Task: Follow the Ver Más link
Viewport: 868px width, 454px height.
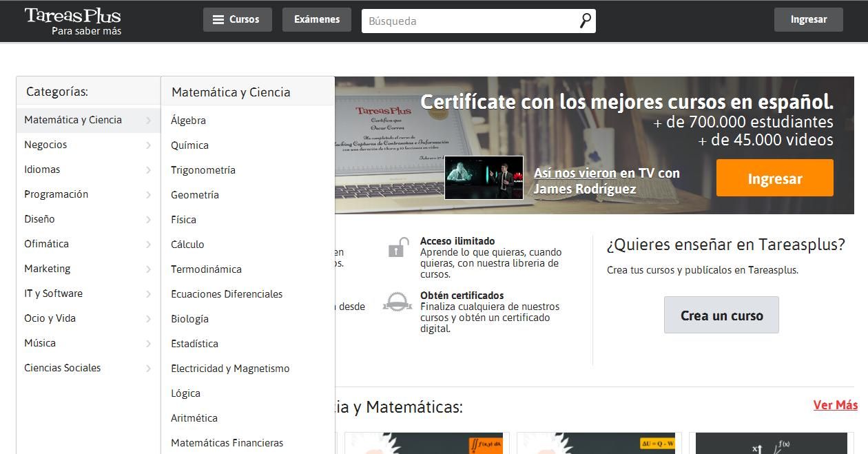Action: pos(835,405)
